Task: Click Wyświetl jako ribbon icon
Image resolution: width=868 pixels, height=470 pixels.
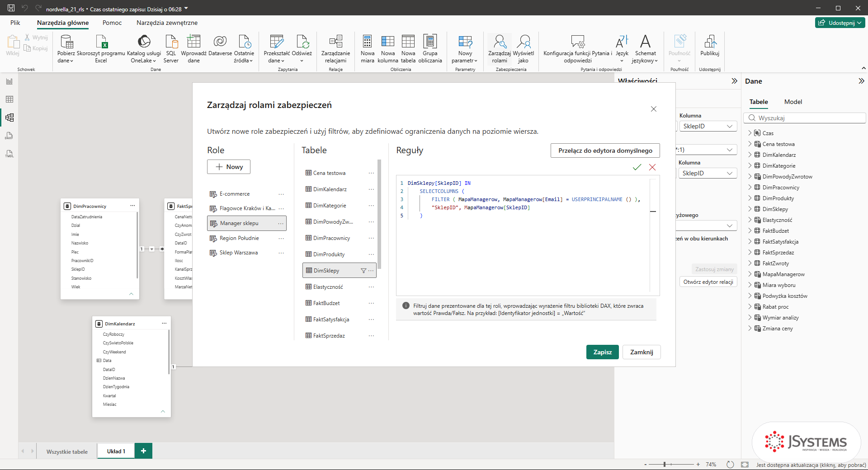Action: coord(524,49)
